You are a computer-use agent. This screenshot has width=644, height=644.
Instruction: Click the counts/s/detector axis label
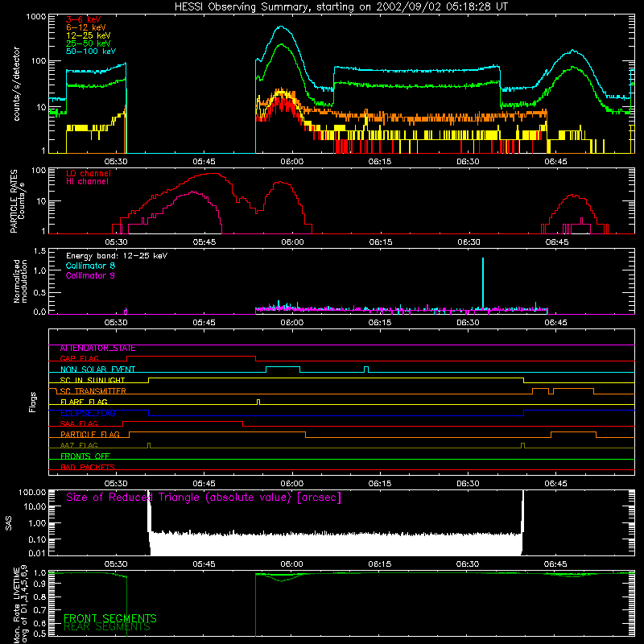(x=16, y=84)
